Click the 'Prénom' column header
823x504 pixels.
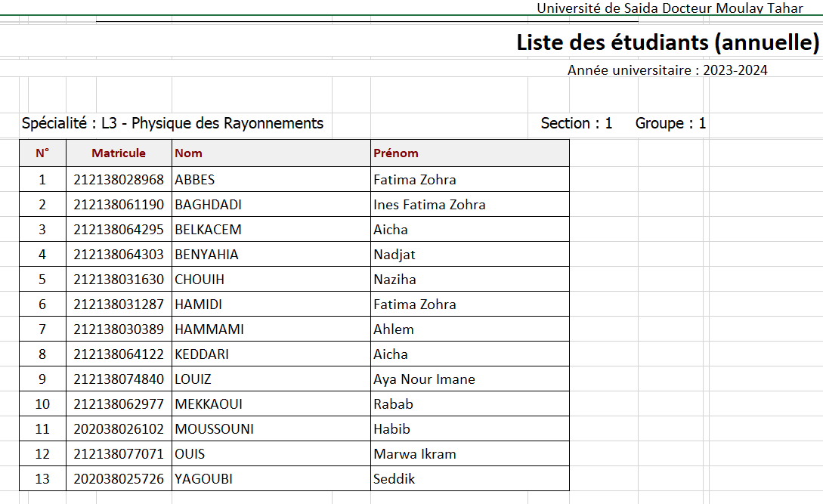coord(396,153)
